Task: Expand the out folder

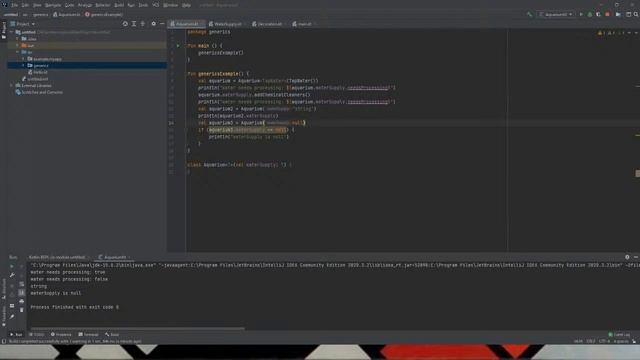Action: pyautogui.click(x=18, y=45)
